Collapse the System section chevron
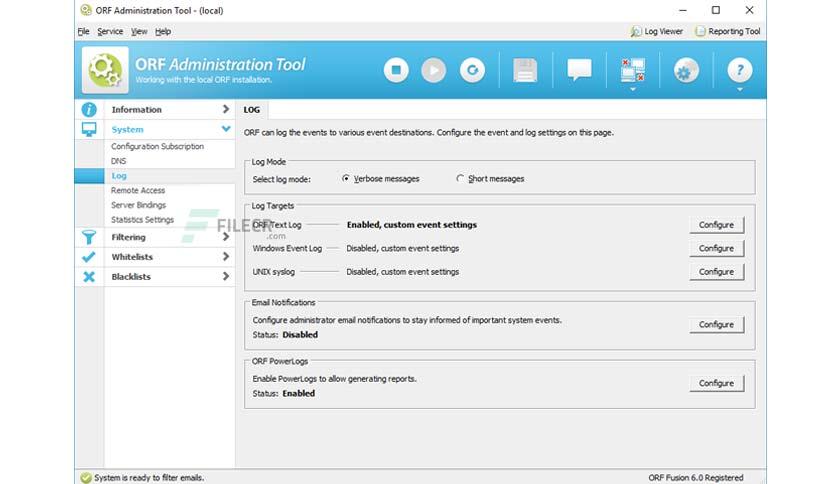This screenshot has width=836, height=484. [x=226, y=129]
